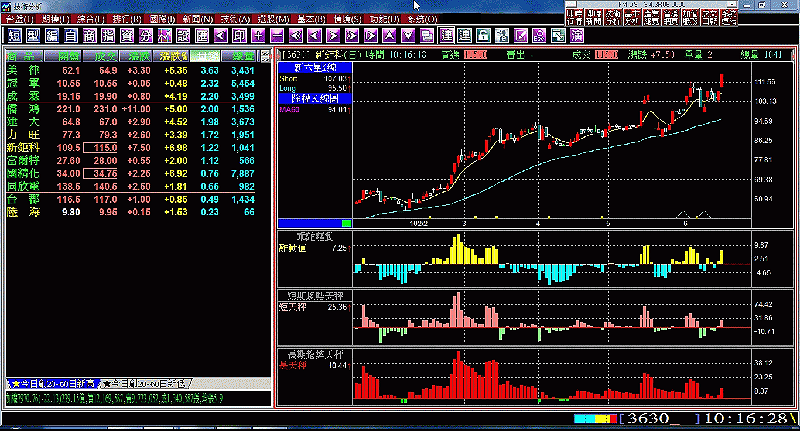Click the pencil edit toolbar icon
The width and height of the screenshot is (800, 431).
point(521,36)
